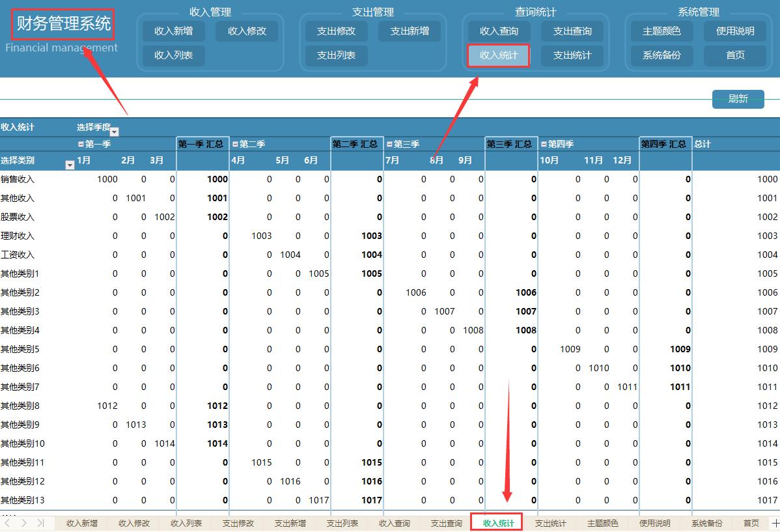Open the 收入查询 tool in 查询统计
This screenshot has width=780, height=532.
(x=499, y=31)
